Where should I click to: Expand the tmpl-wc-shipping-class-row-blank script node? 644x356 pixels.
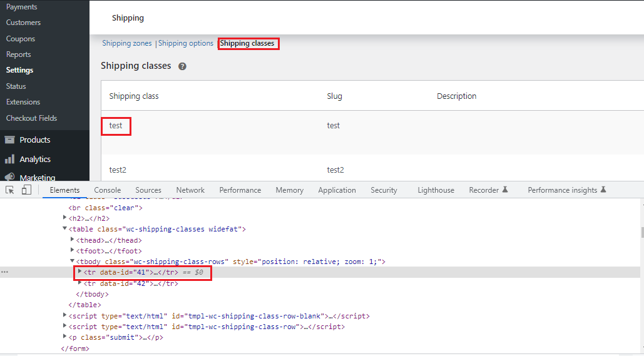pyautogui.click(x=64, y=315)
